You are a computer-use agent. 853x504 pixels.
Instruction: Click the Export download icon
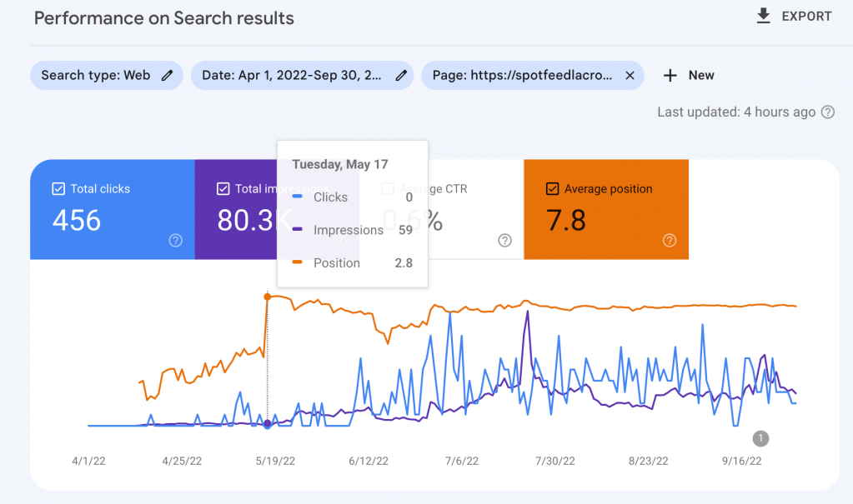coord(763,17)
